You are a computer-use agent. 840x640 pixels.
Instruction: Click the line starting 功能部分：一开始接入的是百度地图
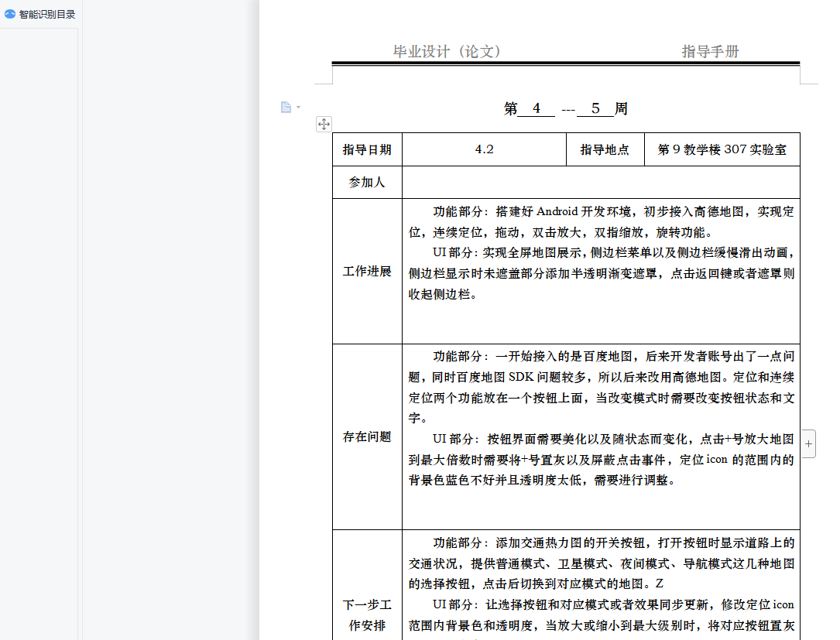(613, 357)
